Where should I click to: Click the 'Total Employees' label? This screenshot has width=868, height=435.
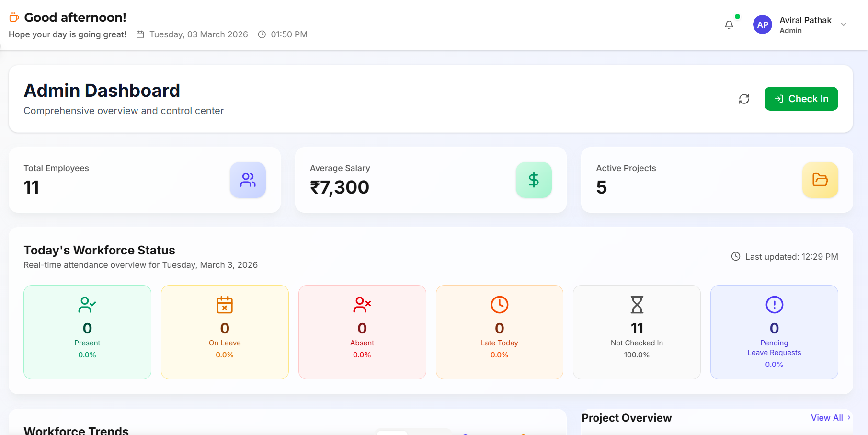57,168
